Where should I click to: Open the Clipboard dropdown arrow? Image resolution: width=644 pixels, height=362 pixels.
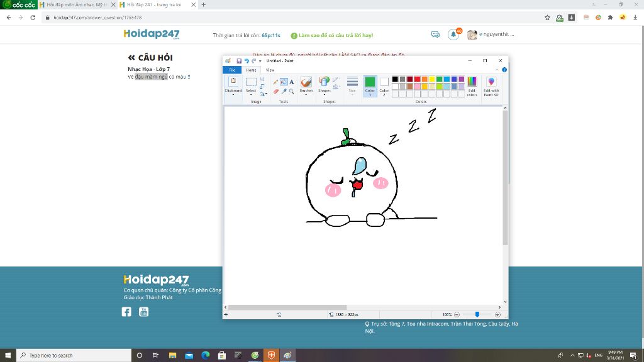click(233, 95)
